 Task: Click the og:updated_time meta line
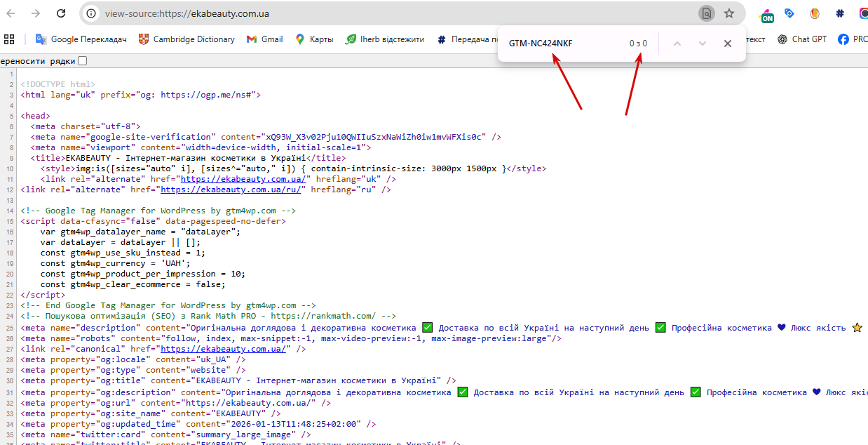(198, 424)
